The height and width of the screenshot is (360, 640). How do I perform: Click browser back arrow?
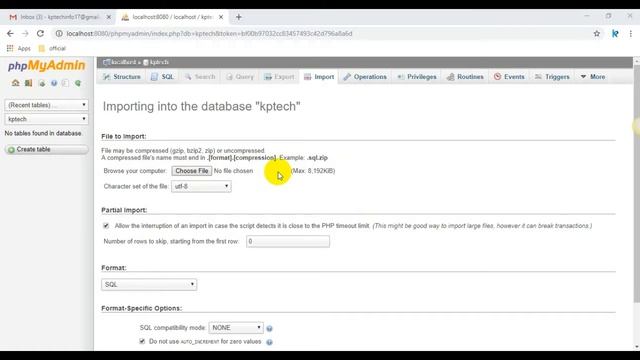click(x=10, y=33)
